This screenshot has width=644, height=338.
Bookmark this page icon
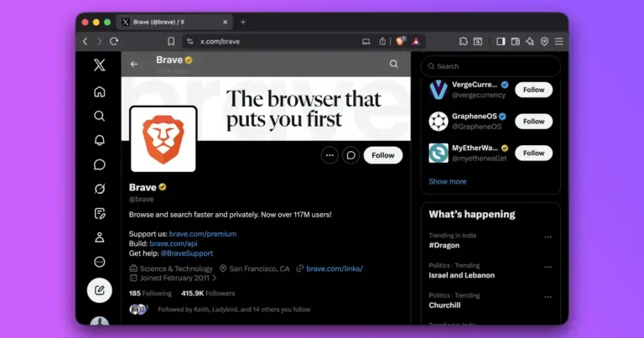click(171, 41)
